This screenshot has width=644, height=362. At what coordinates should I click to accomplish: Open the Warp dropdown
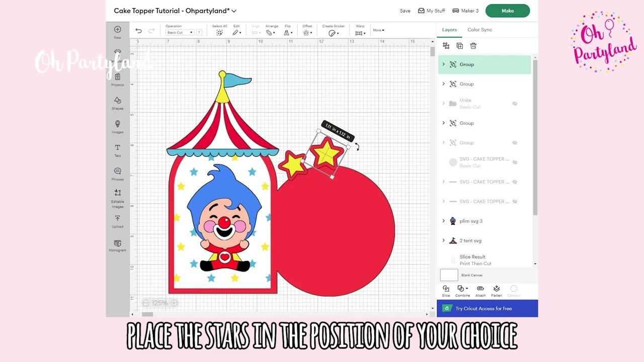click(x=360, y=33)
